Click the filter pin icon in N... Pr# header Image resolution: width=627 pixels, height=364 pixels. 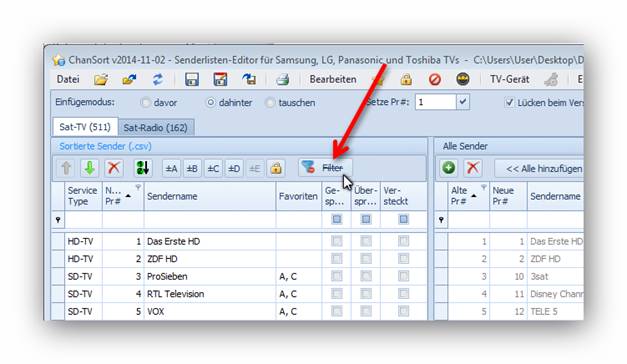click(138, 187)
